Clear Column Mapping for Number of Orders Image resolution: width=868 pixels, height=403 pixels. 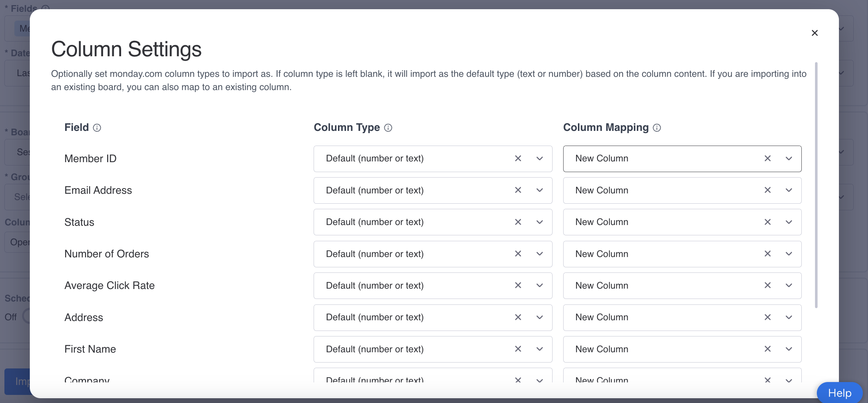(768, 254)
